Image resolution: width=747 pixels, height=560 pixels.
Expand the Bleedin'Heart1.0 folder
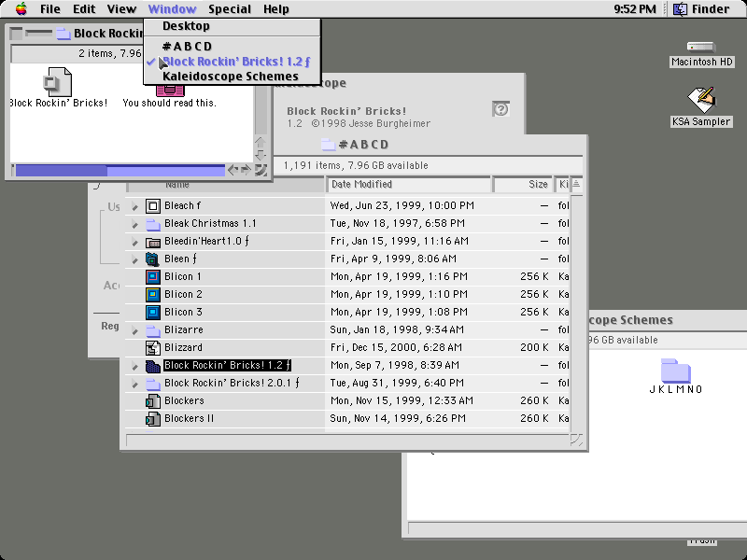134,242
